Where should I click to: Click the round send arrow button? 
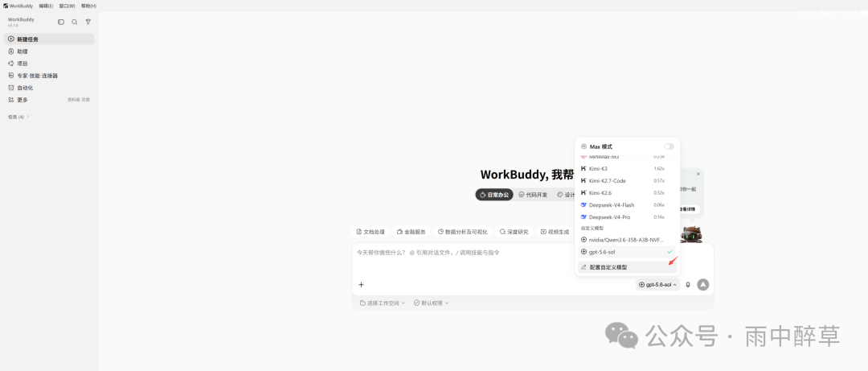703,285
